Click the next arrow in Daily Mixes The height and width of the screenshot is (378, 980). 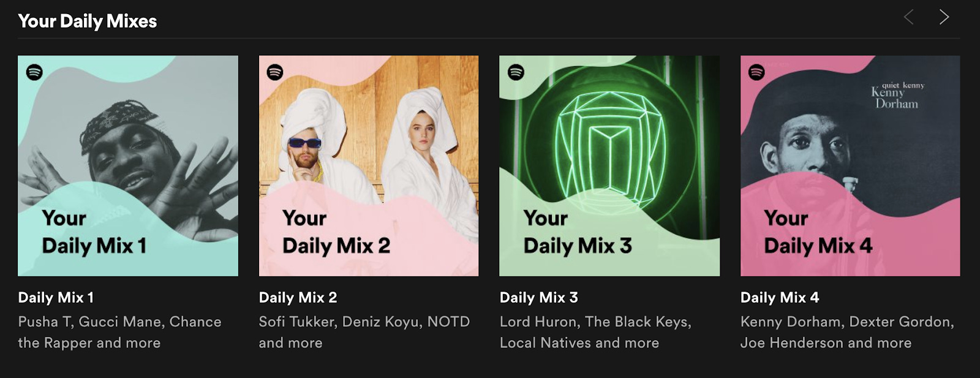[x=944, y=17]
